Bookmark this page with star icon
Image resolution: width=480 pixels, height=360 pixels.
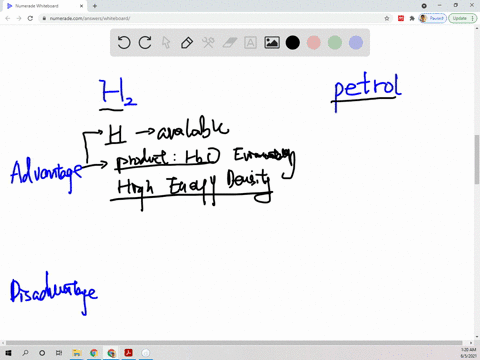coord(387,18)
